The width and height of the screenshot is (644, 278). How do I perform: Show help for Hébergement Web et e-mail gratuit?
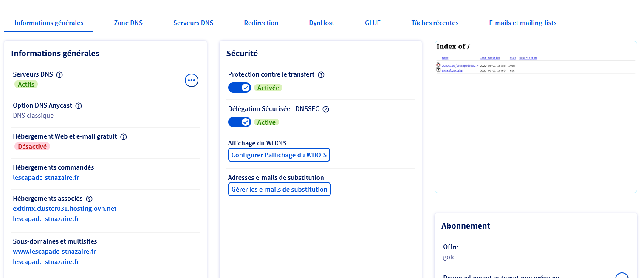point(124,137)
